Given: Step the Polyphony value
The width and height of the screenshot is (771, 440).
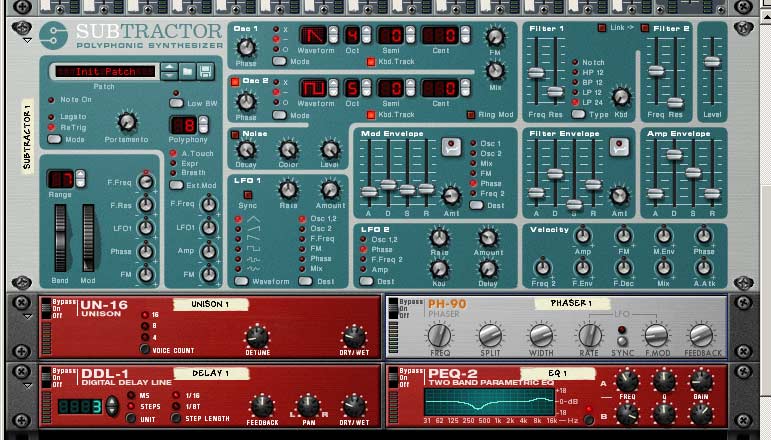Looking at the screenshot, I should (203, 125).
